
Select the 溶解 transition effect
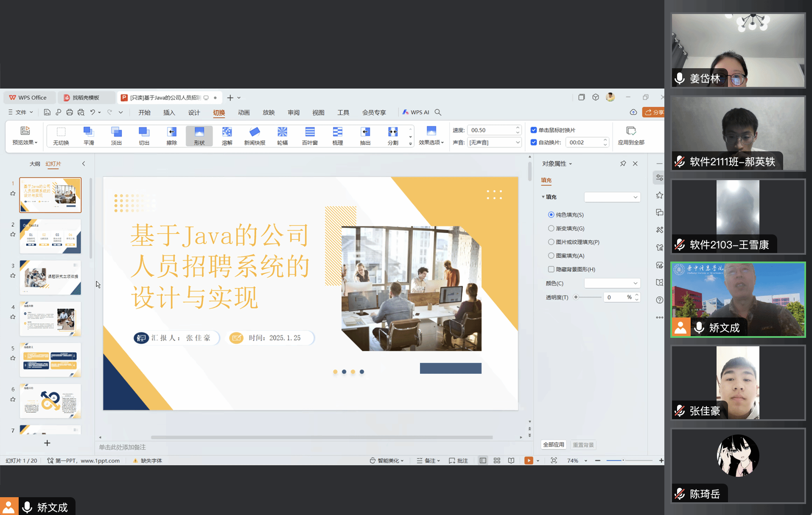tap(227, 136)
